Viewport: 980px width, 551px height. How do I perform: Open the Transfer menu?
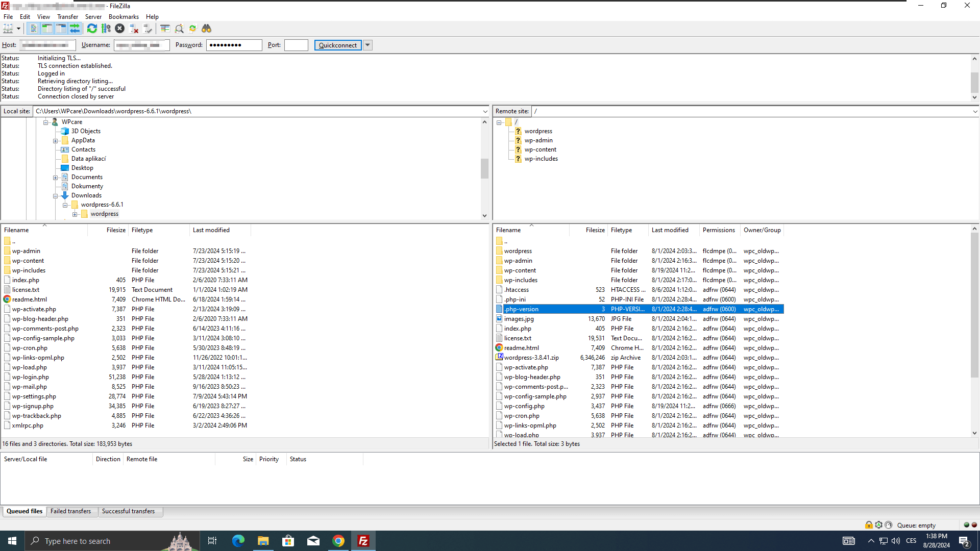coord(67,17)
